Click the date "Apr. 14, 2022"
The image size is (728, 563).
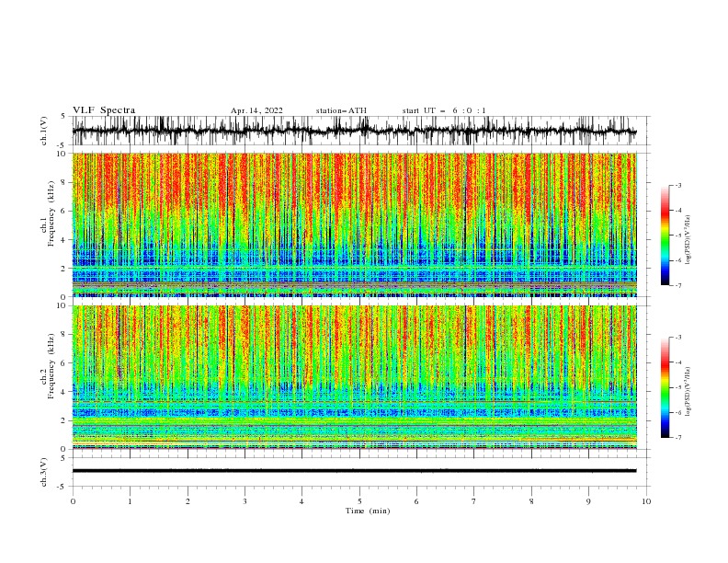pyautogui.click(x=256, y=110)
